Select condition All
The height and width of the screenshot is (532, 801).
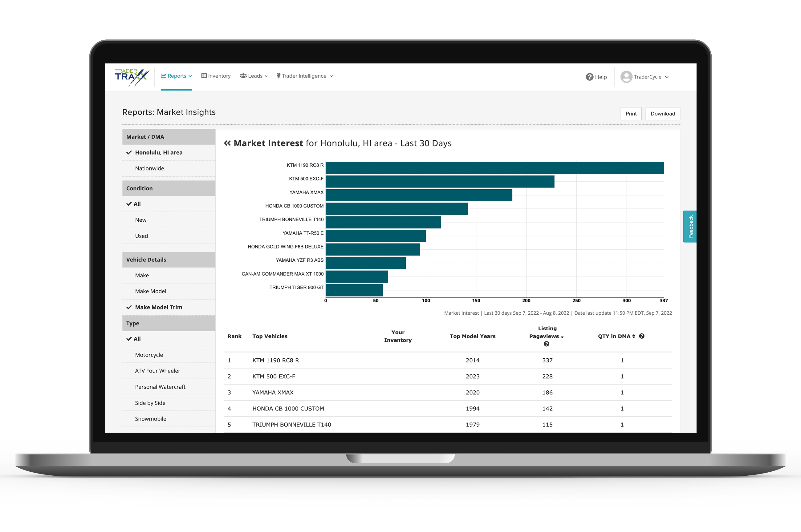pyautogui.click(x=169, y=204)
